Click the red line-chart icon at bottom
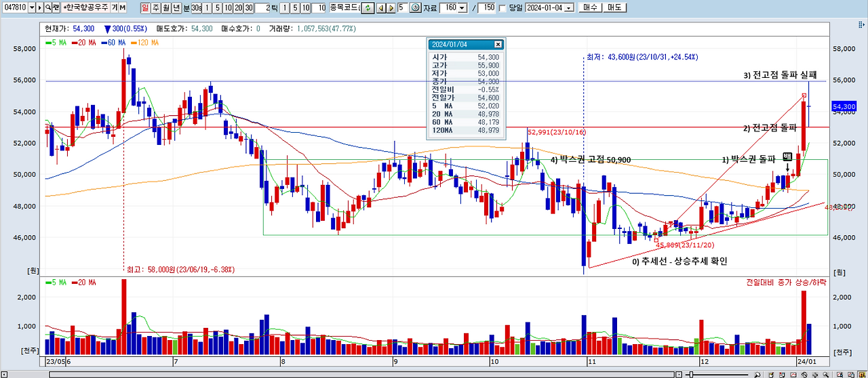The height and width of the screenshot is (378, 868). [x=793, y=375]
